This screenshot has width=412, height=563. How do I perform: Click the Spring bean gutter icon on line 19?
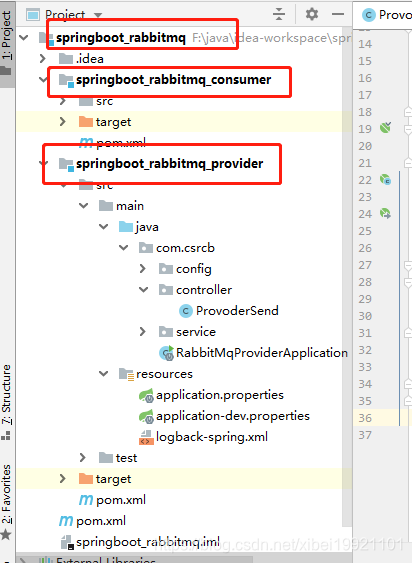(x=385, y=127)
